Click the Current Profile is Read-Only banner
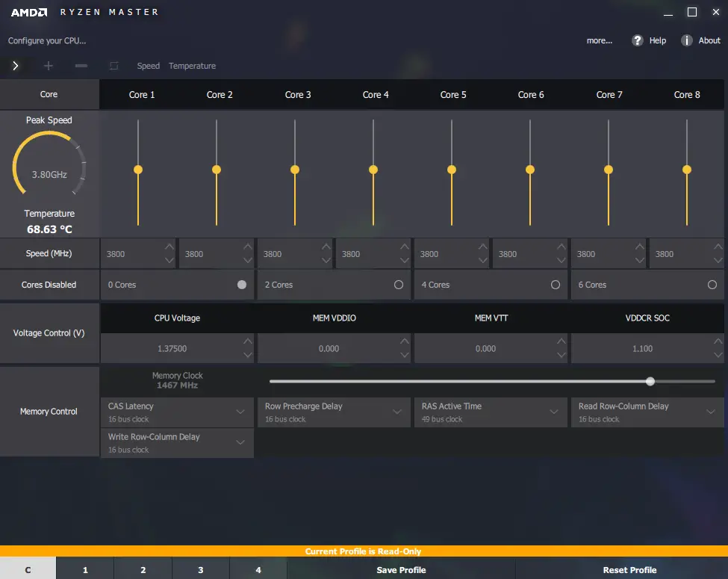Viewport: 728px width, 579px height. tap(364, 551)
